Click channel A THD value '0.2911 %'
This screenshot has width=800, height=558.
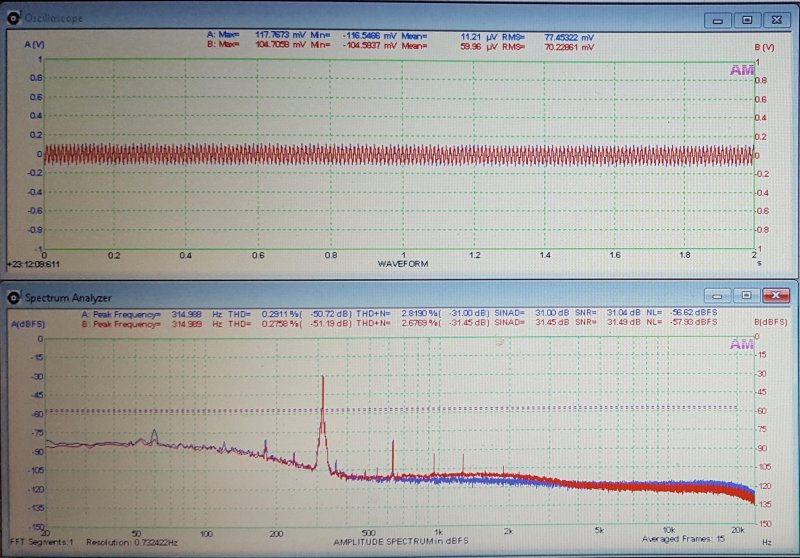(x=281, y=314)
